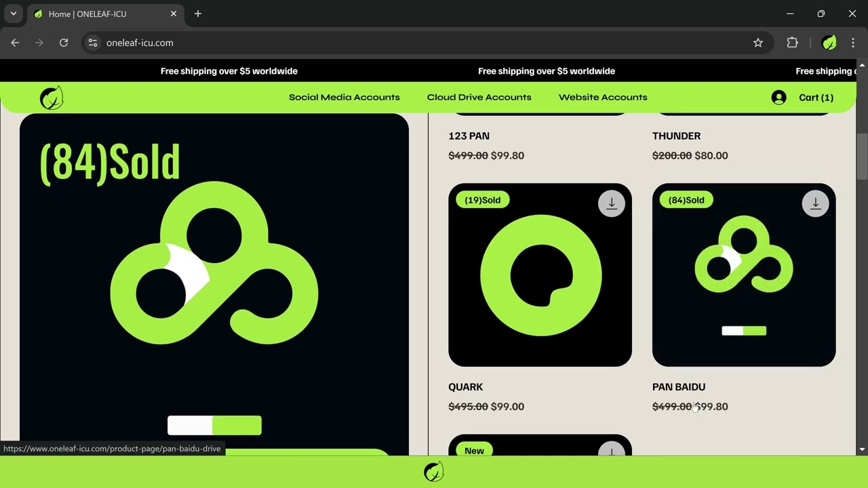Image resolution: width=868 pixels, height=488 pixels.
Task: Select the Home | ONELEAF-ICU tab
Action: 105,14
